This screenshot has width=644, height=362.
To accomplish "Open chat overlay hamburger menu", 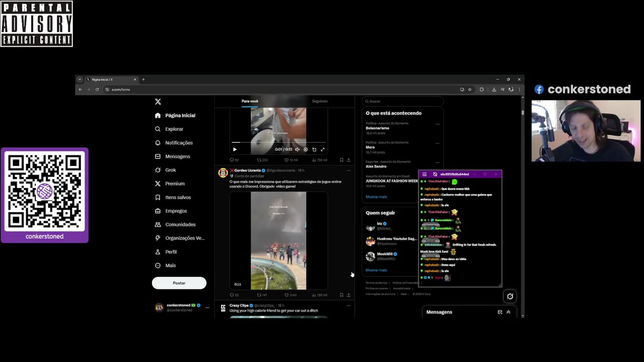I will (424, 174).
